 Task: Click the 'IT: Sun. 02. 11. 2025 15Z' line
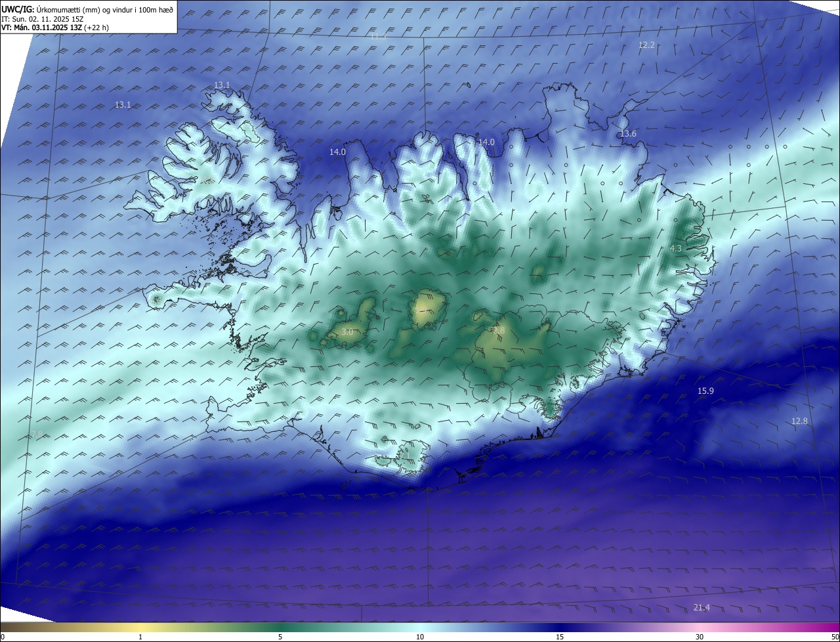(43, 19)
